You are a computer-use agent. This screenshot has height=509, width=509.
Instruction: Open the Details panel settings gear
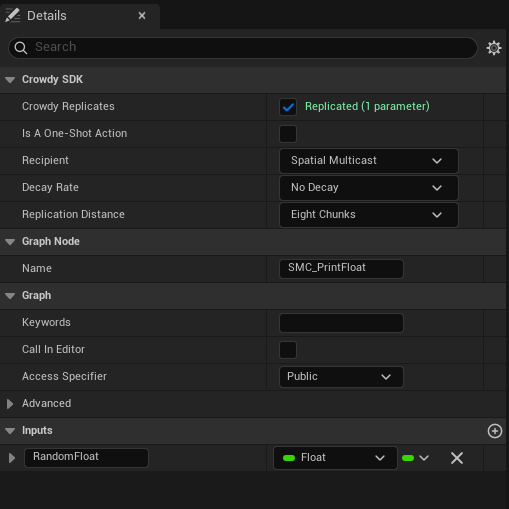[494, 48]
